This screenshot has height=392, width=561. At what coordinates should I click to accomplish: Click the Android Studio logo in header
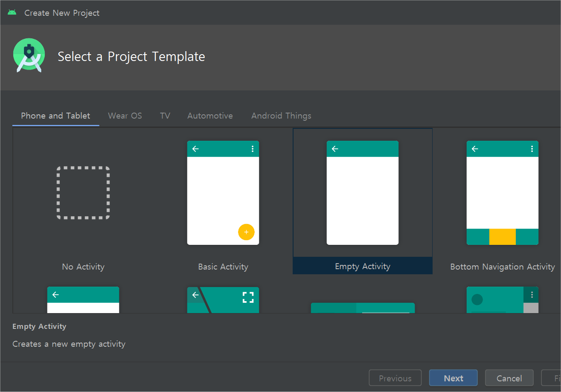(29, 55)
